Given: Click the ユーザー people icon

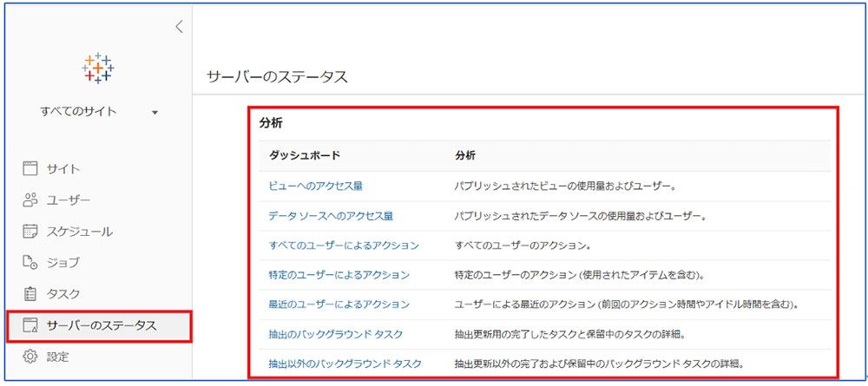Looking at the screenshot, I should click(30, 200).
